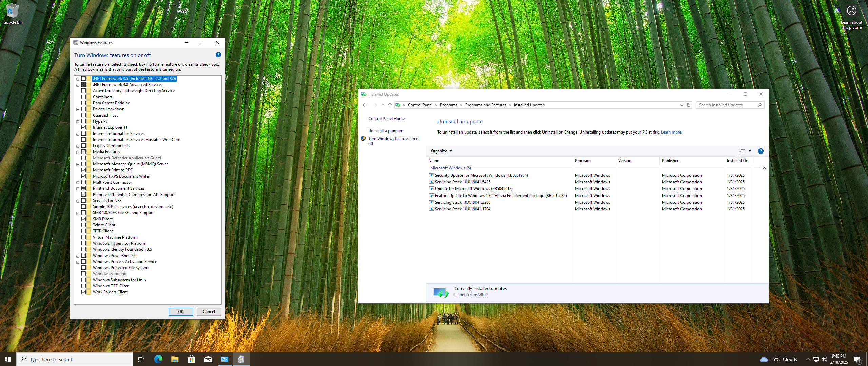The image size is (868, 366).
Task: Click the Programs breadcrumb
Action: click(449, 105)
